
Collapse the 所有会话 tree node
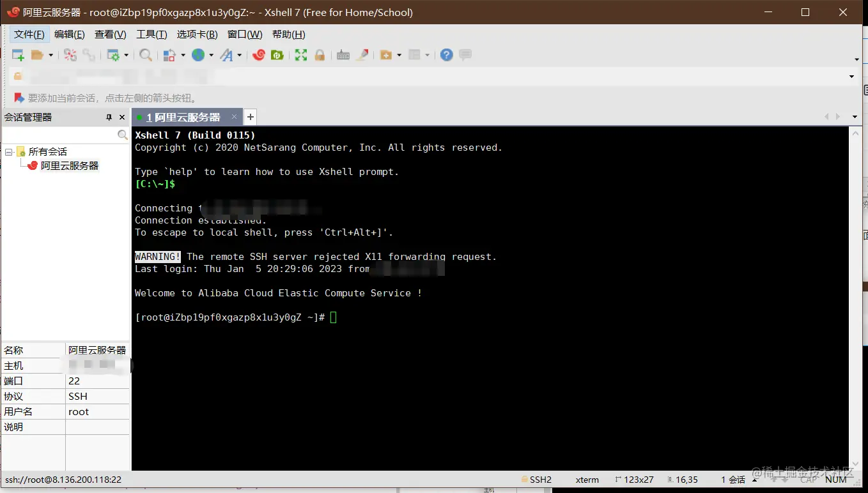coord(9,152)
